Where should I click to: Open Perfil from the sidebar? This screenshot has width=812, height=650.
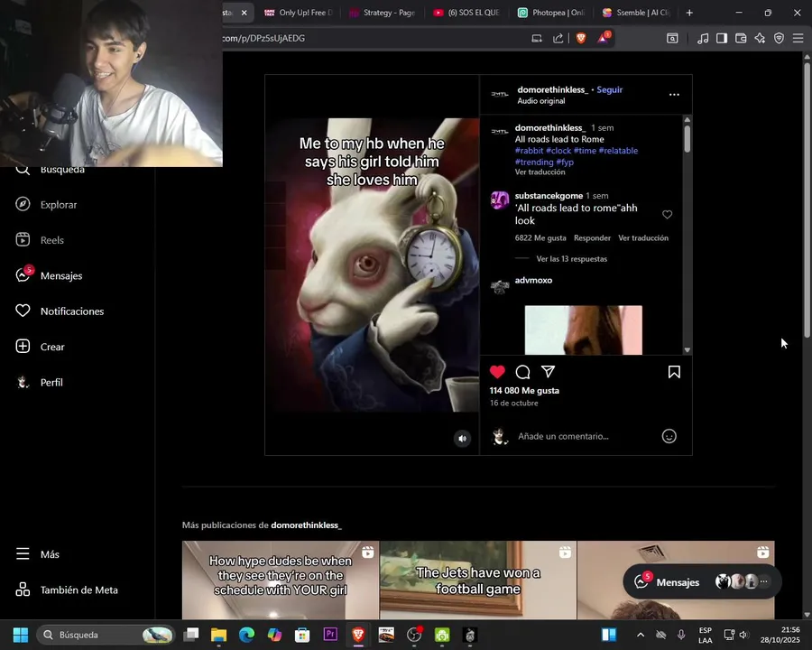(40, 382)
